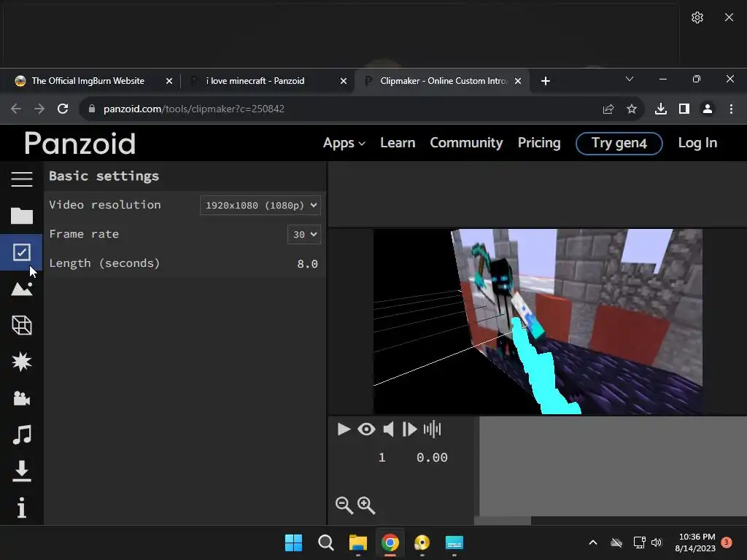Toggle Chrome side panel
This screenshot has width=747, height=560.
tap(684, 109)
